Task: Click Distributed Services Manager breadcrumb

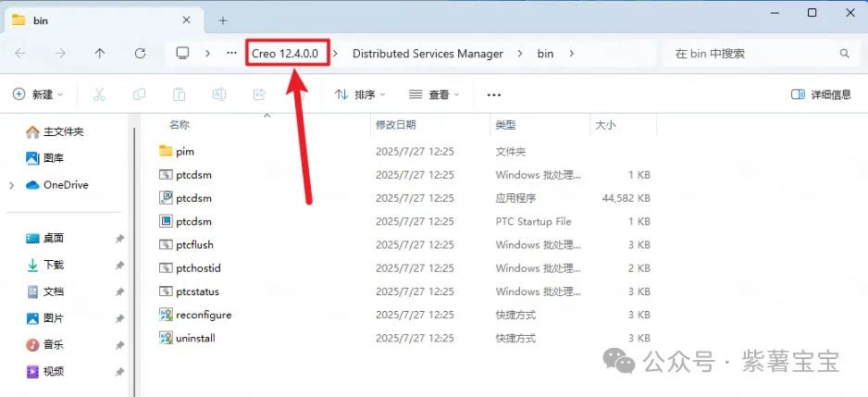Action: click(x=428, y=54)
